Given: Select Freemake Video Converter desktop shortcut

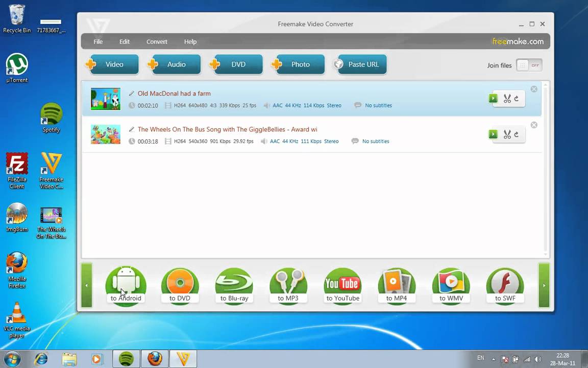Looking at the screenshot, I should [x=51, y=171].
